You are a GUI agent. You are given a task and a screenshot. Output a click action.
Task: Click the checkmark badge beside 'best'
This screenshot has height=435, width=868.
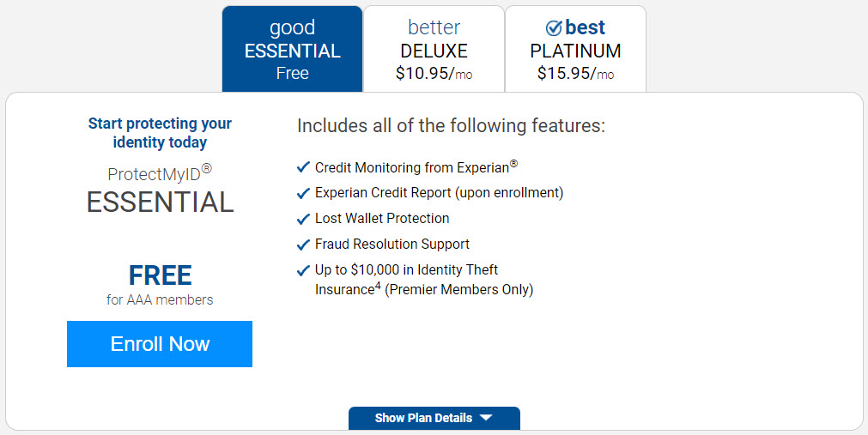click(554, 27)
